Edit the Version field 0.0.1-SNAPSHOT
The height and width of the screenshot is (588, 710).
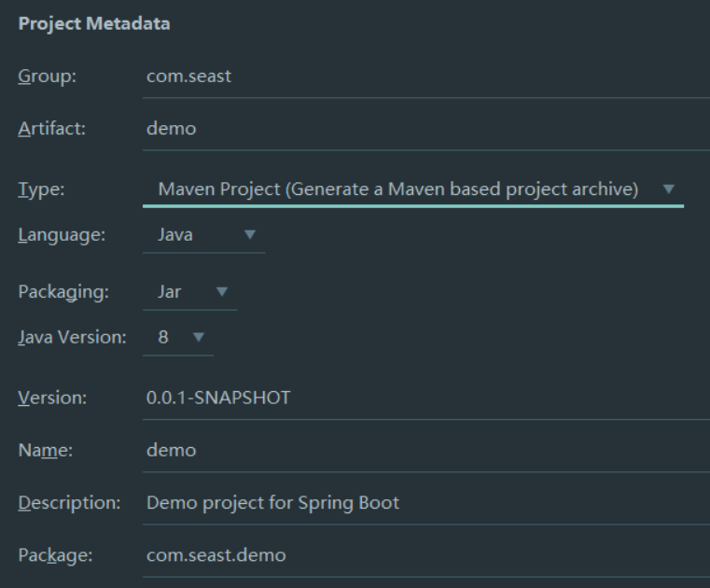pyautogui.click(x=426, y=399)
